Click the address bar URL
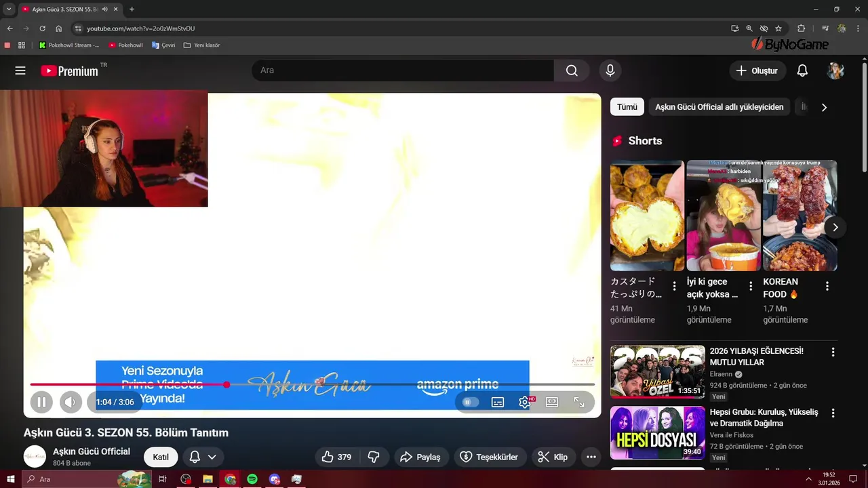 pyautogui.click(x=140, y=28)
